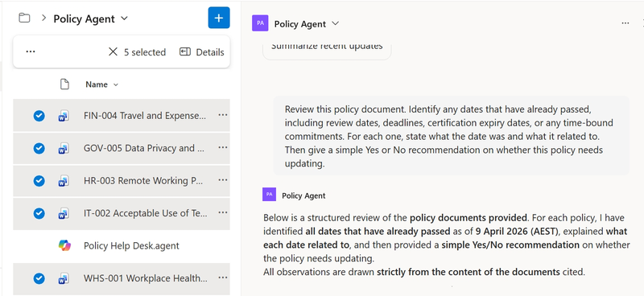Expand the breadcrumb chevron before Policy Agent
Viewport: 644px width, 296px height.
(43, 18)
